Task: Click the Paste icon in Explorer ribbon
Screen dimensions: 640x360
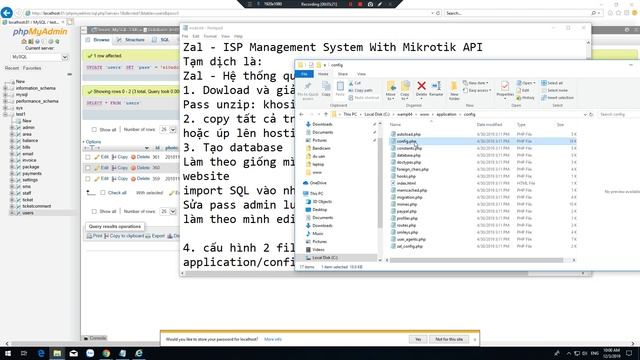Action: tap(340, 87)
